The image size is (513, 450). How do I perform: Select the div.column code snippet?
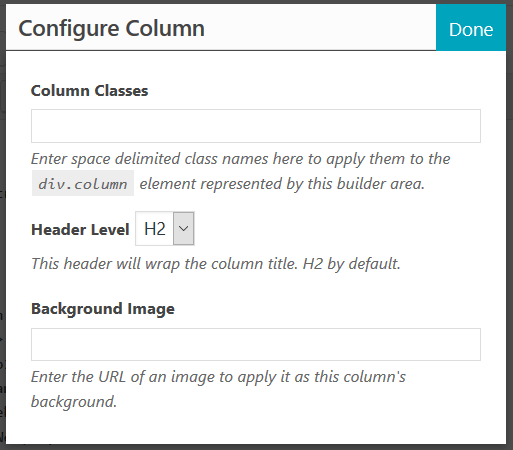(83, 183)
